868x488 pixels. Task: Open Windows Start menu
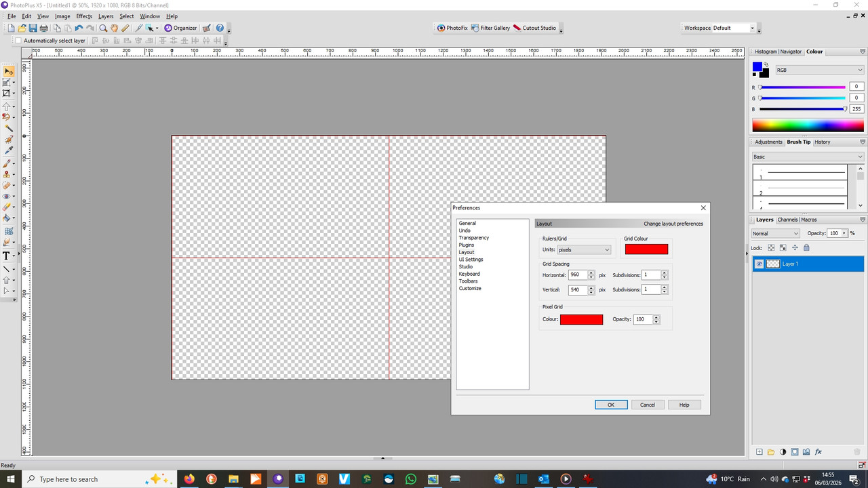pyautogui.click(x=10, y=479)
